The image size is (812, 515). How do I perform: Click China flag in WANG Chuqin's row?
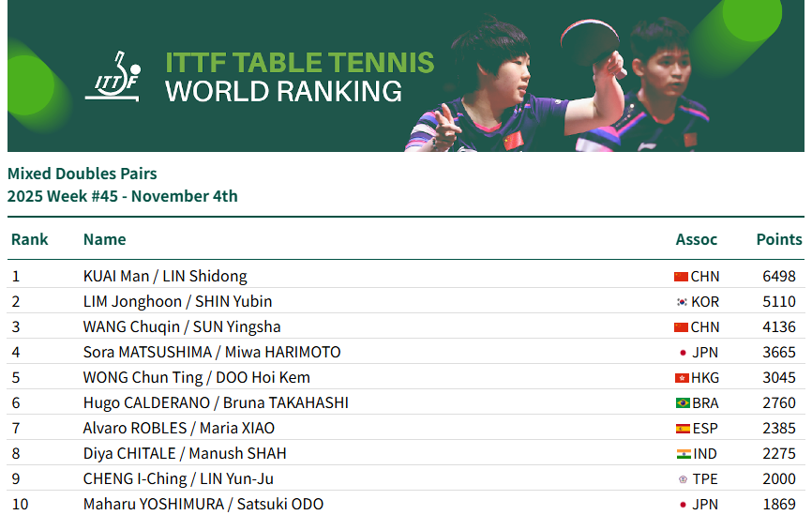coord(681,327)
